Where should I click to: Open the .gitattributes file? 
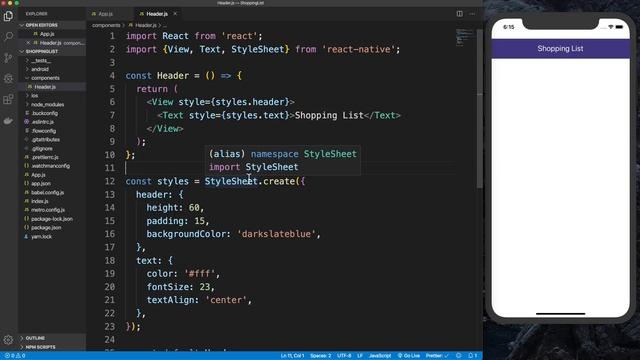(x=45, y=140)
